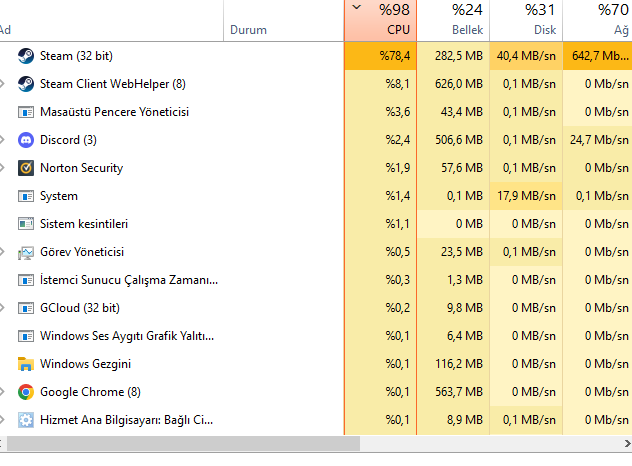This screenshot has height=466, width=632.
Task: Click the scrollbar right arrow
Action: pyautogui.click(x=627, y=443)
